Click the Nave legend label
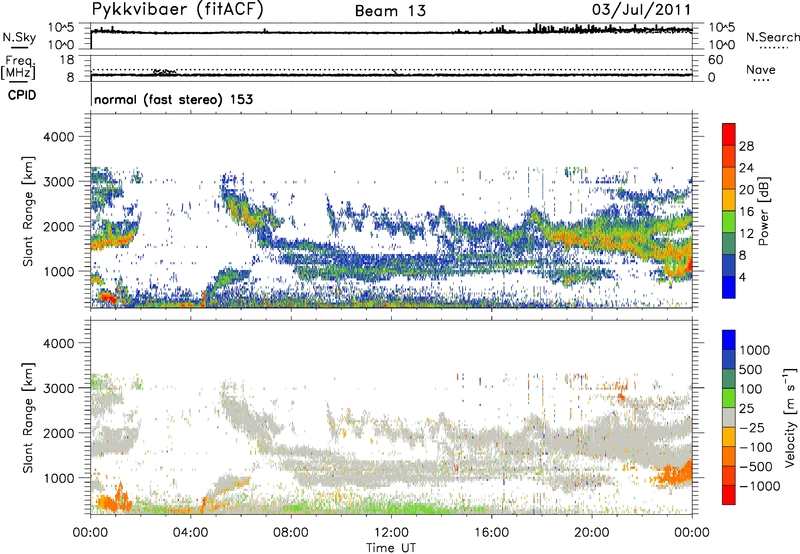 tap(761, 69)
